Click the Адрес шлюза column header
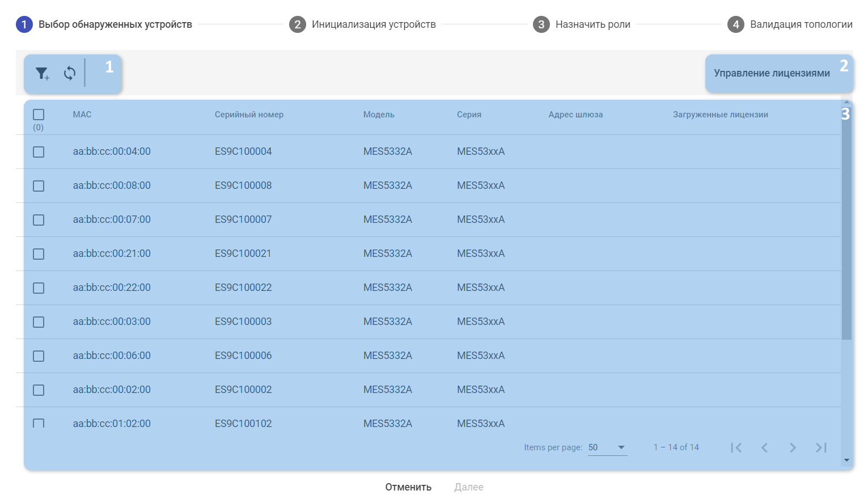Viewport: 868px width, 503px height. tap(575, 115)
